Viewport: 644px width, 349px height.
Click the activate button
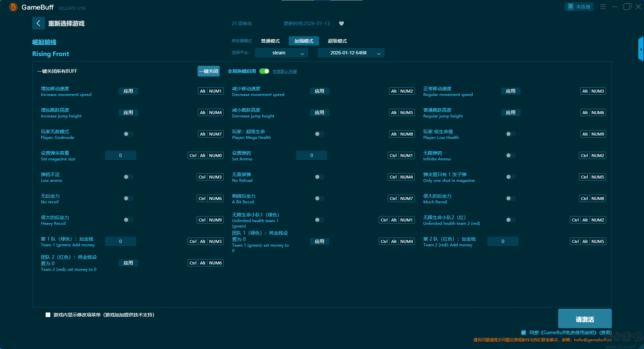(585, 319)
